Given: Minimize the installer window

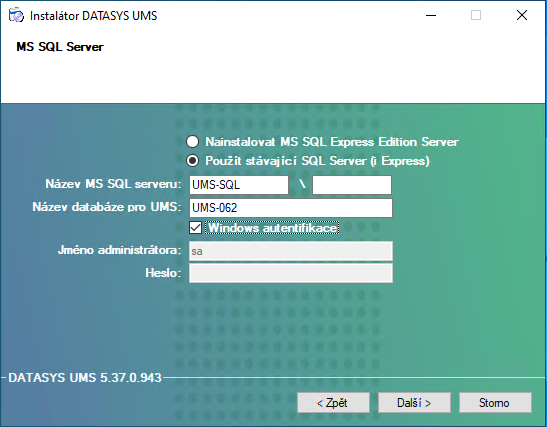Looking at the screenshot, I should pos(431,15).
